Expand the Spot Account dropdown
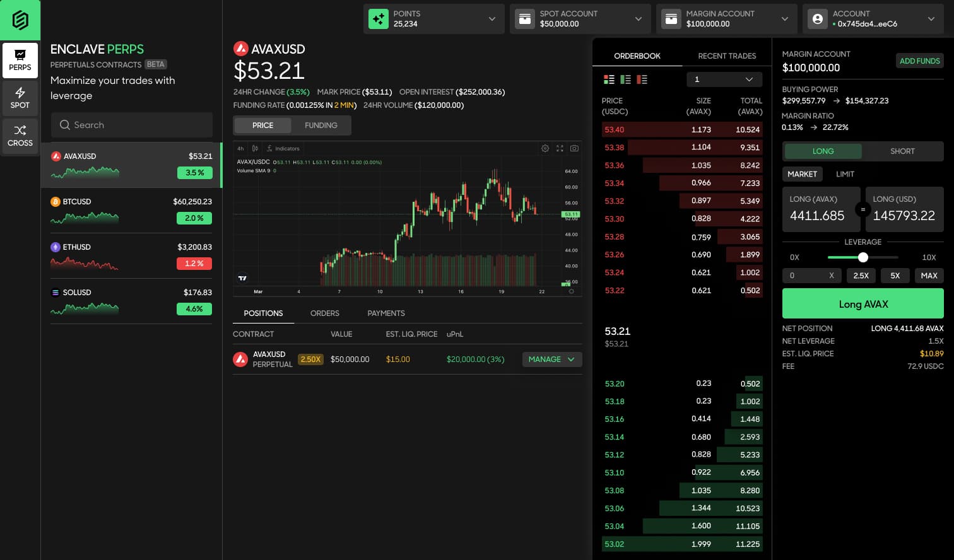The image size is (954, 560). pyautogui.click(x=639, y=19)
